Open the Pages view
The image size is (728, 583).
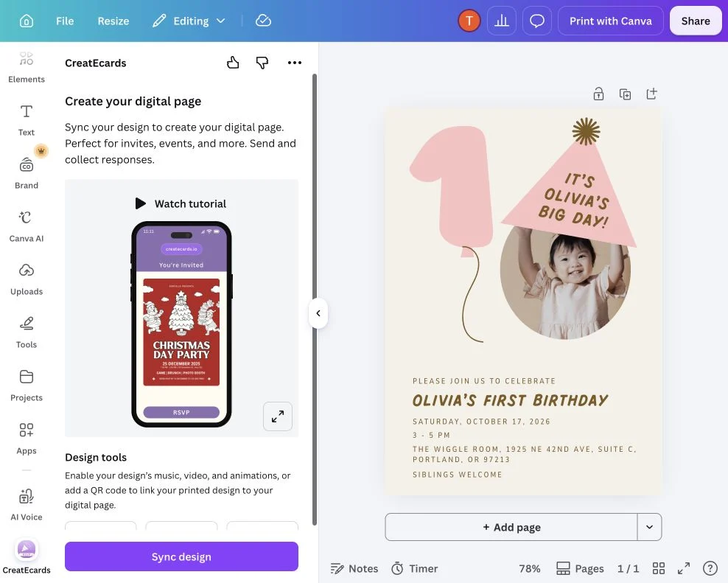tap(581, 568)
